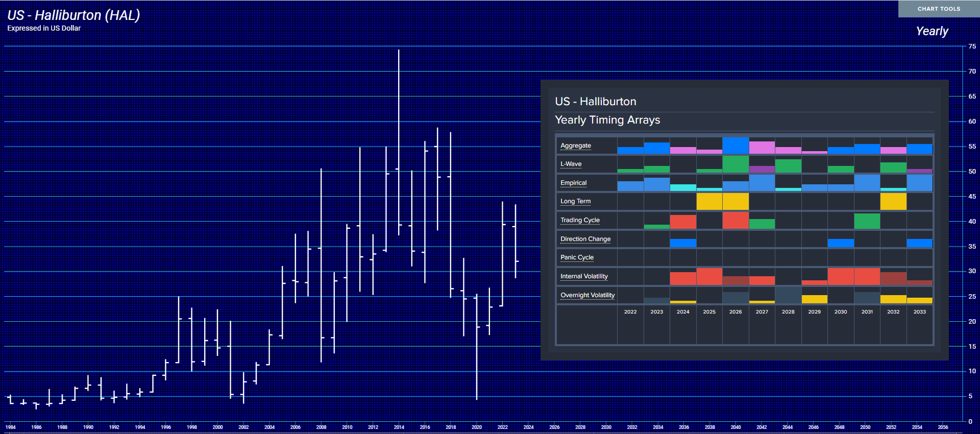Click the blue Direction Change bar for 2030
The height and width of the screenshot is (434, 980).
[x=841, y=243]
